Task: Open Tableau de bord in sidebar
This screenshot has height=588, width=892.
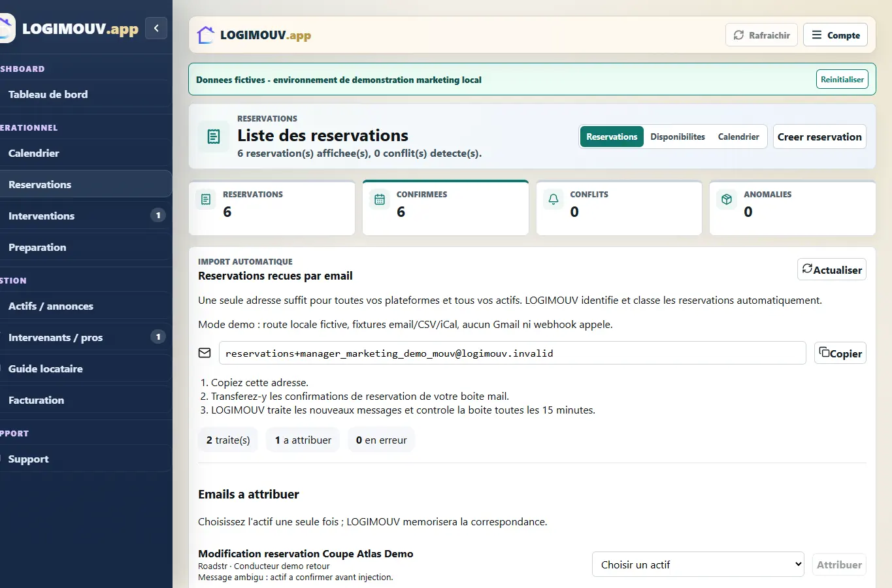Action: click(85, 94)
